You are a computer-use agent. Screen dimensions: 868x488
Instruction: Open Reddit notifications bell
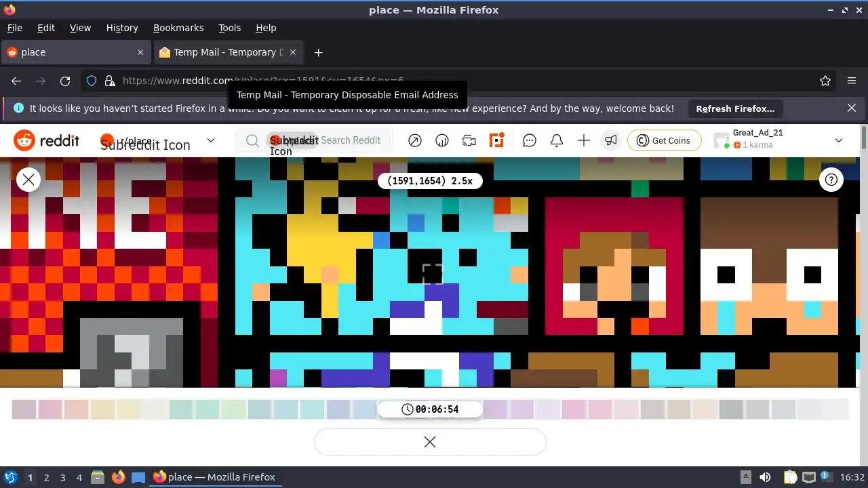tap(557, 140)
